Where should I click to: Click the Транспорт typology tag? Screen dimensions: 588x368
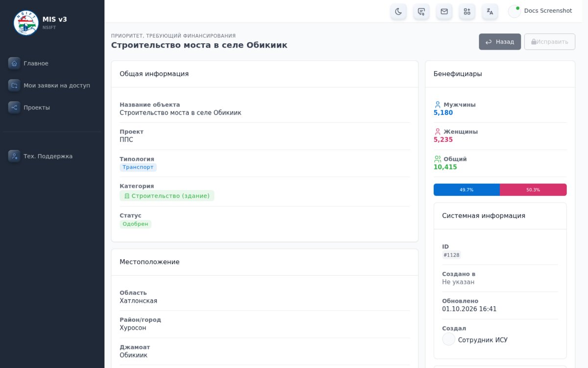point(138,167)
